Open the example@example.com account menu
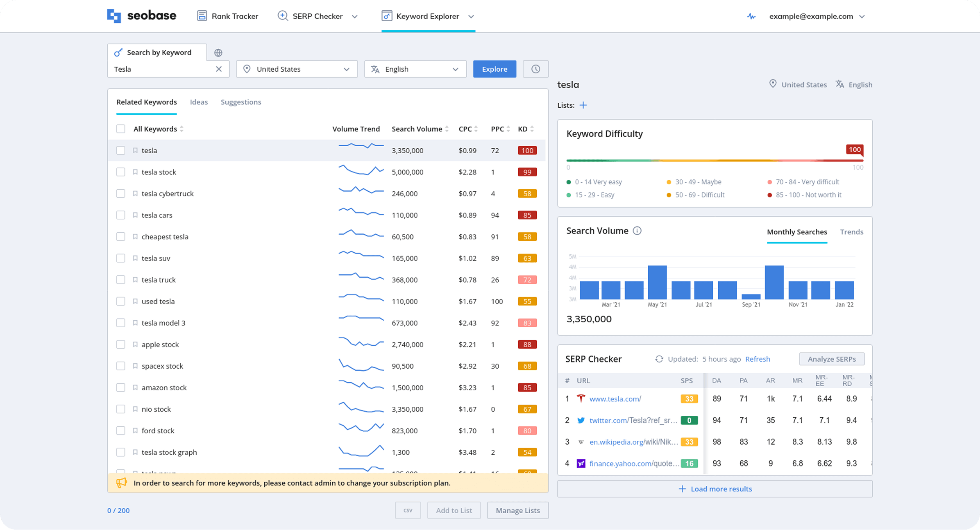The image size is (980, 530). [817, 16]
